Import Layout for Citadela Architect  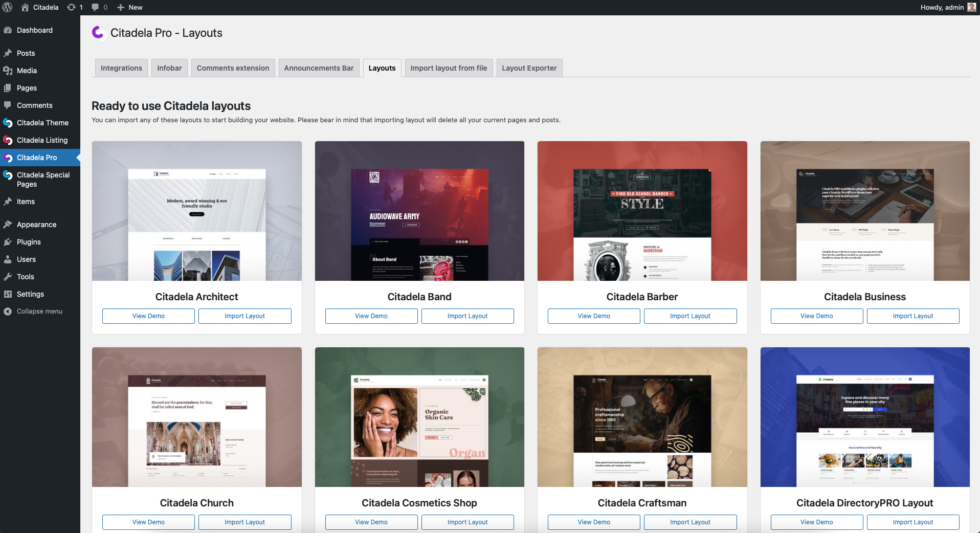(244, 316)
